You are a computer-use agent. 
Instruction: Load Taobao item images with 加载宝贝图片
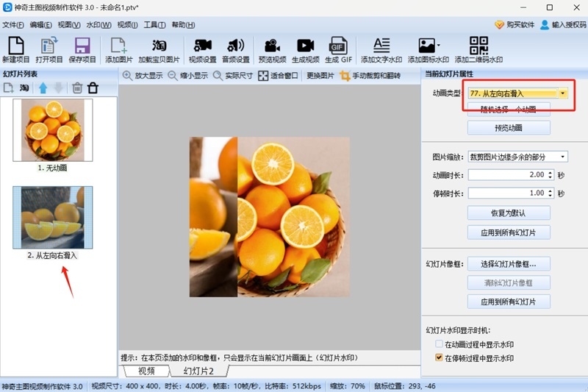[159, 49]
